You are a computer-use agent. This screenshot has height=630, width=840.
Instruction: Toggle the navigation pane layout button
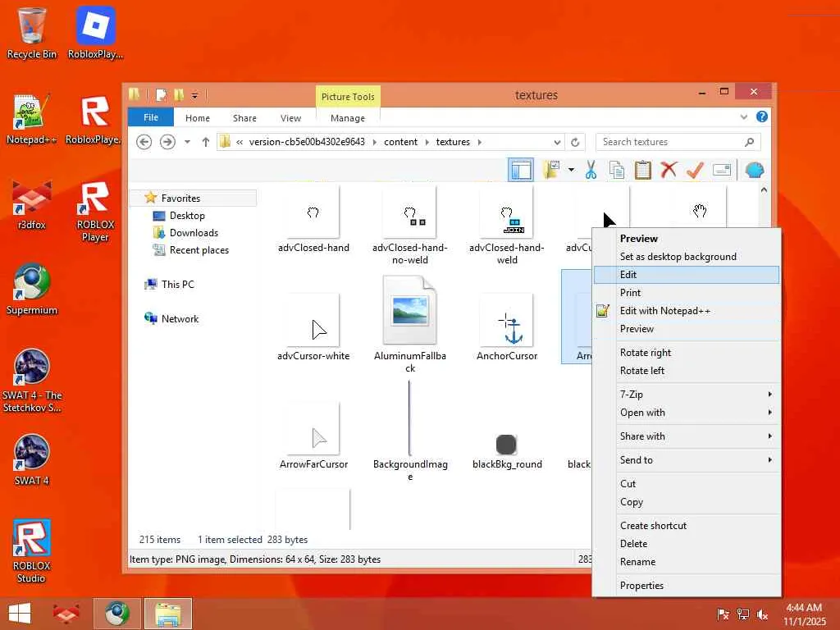(521, 171)
